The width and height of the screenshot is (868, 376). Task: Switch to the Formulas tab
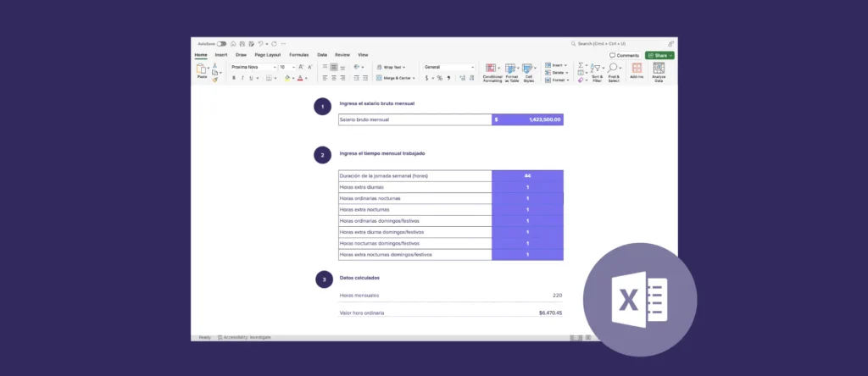[x=298, y=54]
